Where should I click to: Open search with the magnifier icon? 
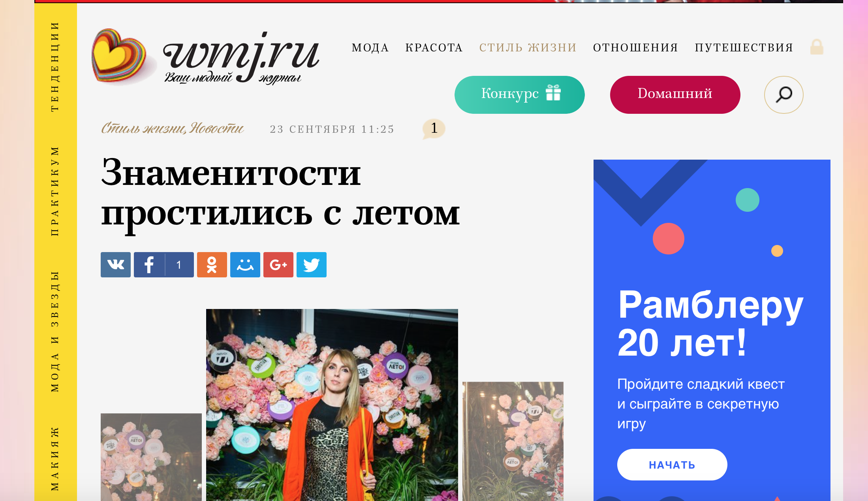point(784,95)
